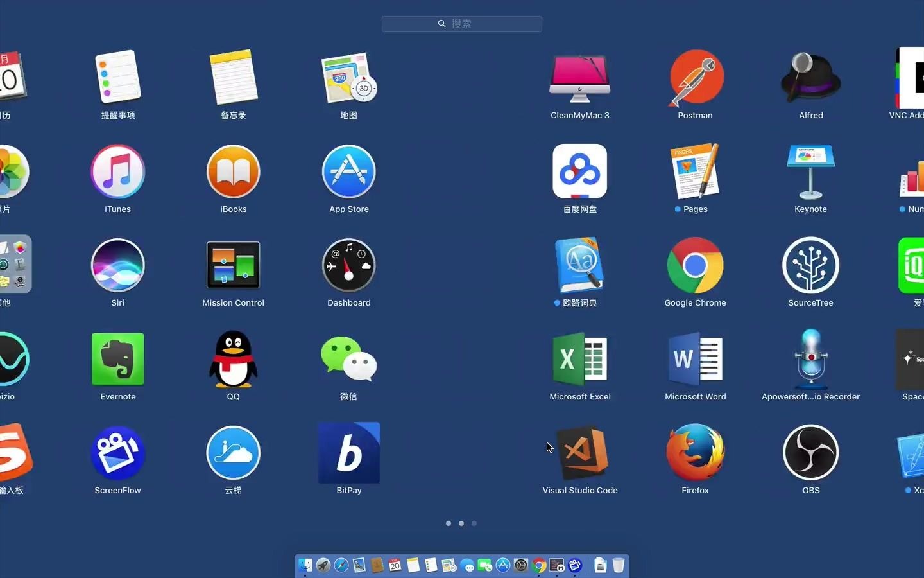Launch Eudic dictionary (欧路词典)
Image resolution: width=924 pixels, height=578 pixels.
click(x=580, y=265)
